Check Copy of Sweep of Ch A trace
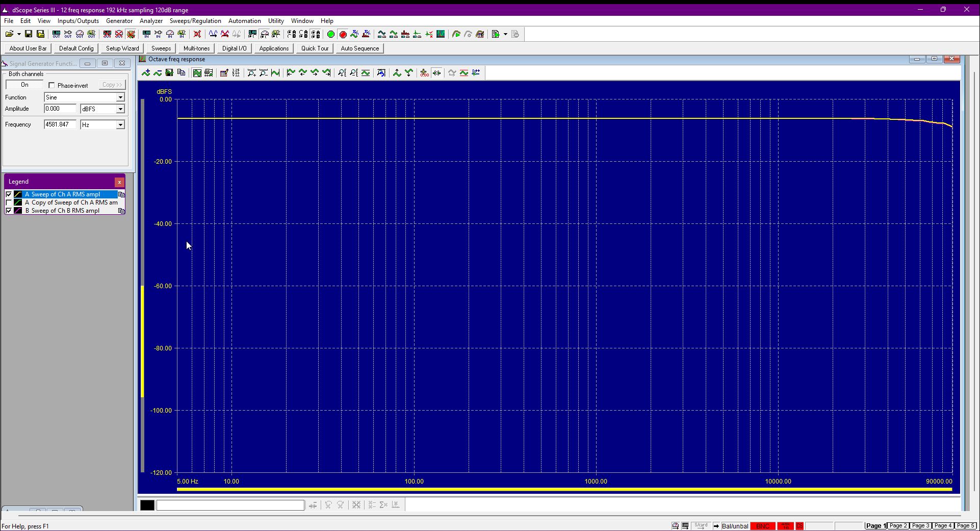980x531 pixels. [x=9, y=203]
